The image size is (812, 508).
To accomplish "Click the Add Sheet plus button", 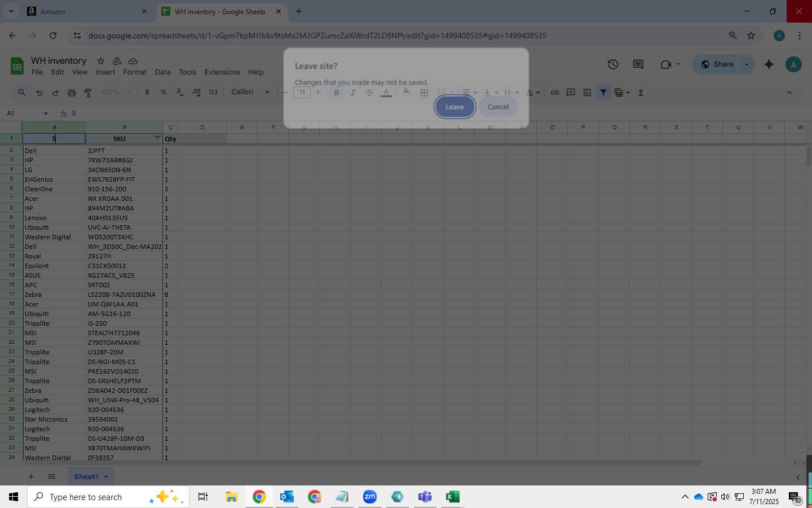I will click(31, 476).
